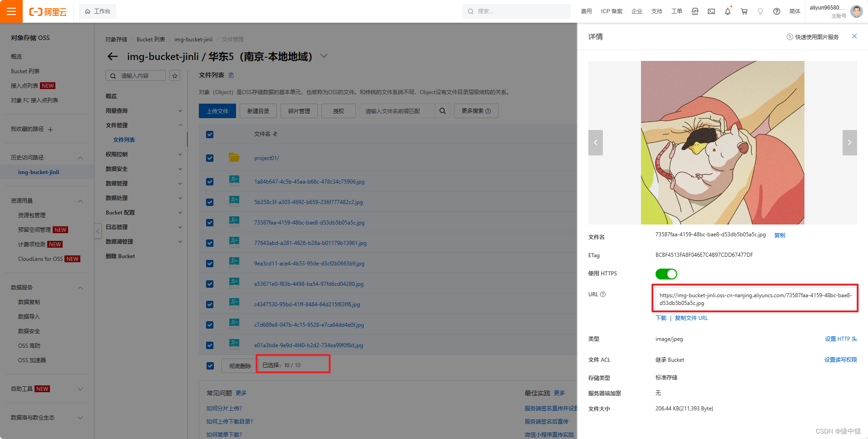Click the search magnifier beside prefix field

(x=443, y=111)
